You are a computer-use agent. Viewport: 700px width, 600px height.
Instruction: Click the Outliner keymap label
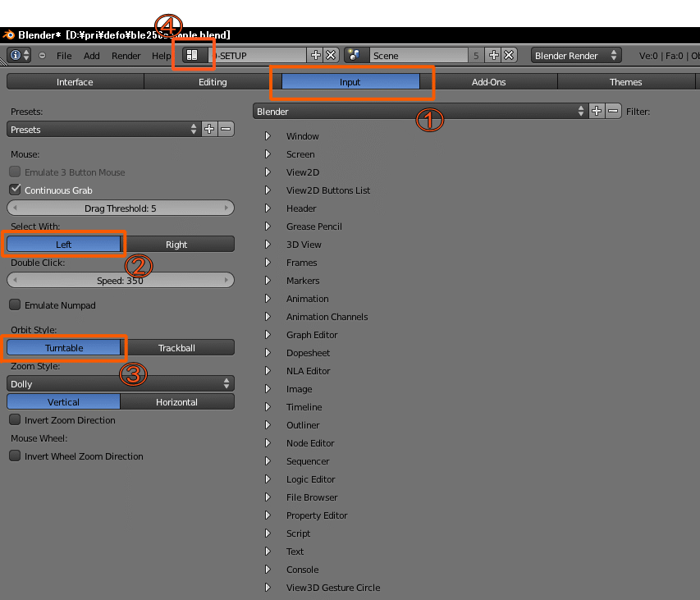pos(303,425)
